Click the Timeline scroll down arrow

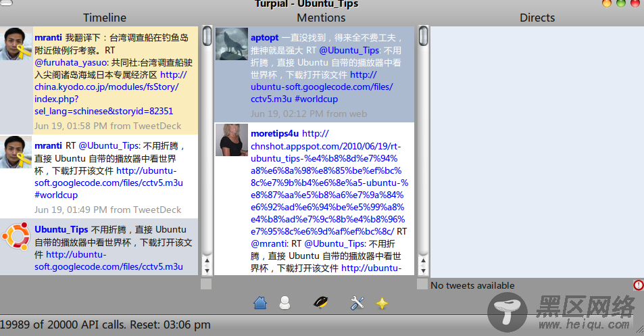pyautogui.click(x=207, y=270)
